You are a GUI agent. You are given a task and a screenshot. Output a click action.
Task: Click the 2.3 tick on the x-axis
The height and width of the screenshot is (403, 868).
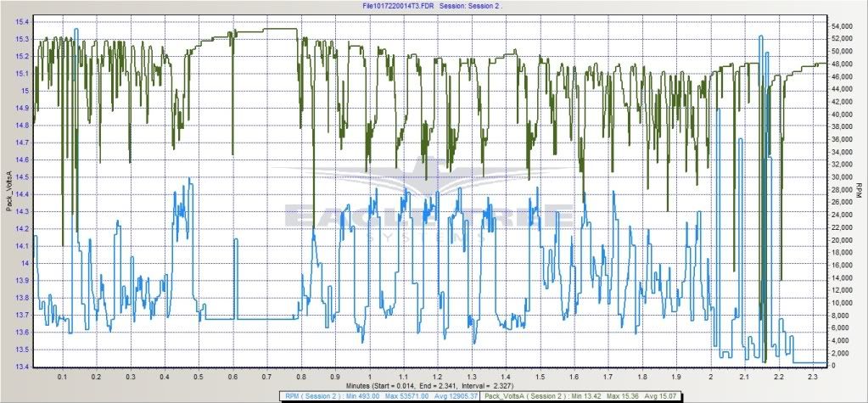coord(813,375)
